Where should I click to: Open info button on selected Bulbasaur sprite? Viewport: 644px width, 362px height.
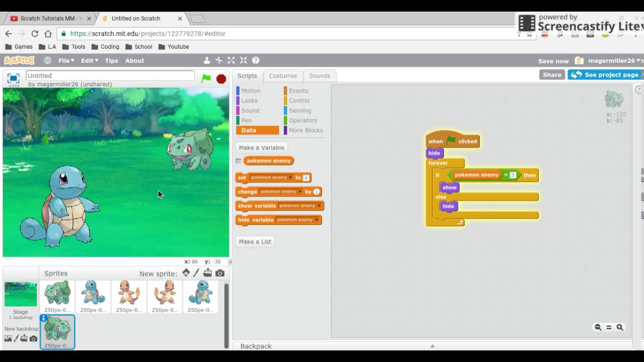click(x=44, y=318)
